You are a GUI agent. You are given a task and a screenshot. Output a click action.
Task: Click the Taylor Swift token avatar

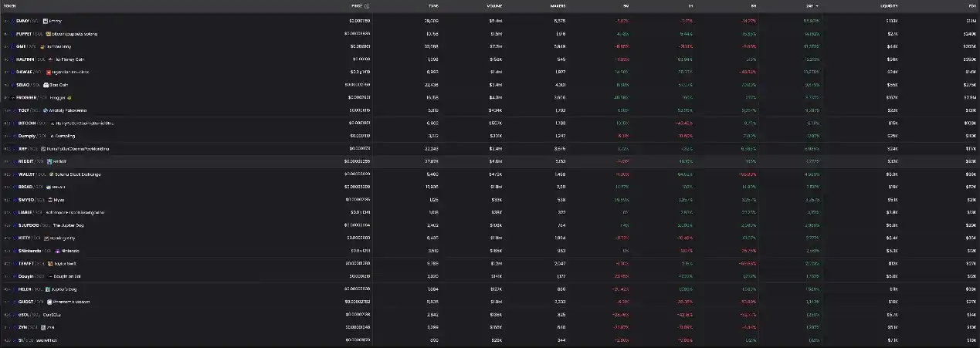click(48, 263)
